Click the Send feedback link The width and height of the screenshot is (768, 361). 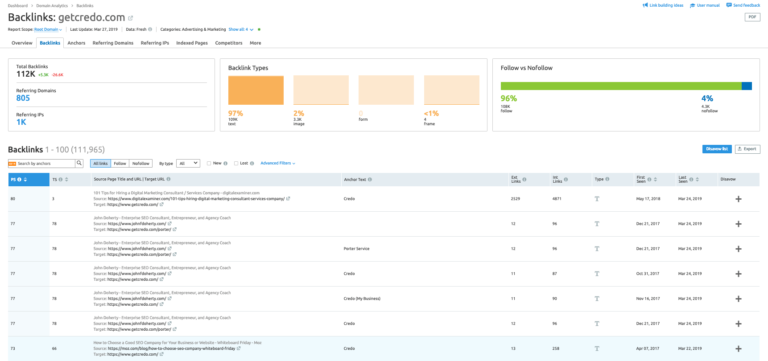[743, 5]
